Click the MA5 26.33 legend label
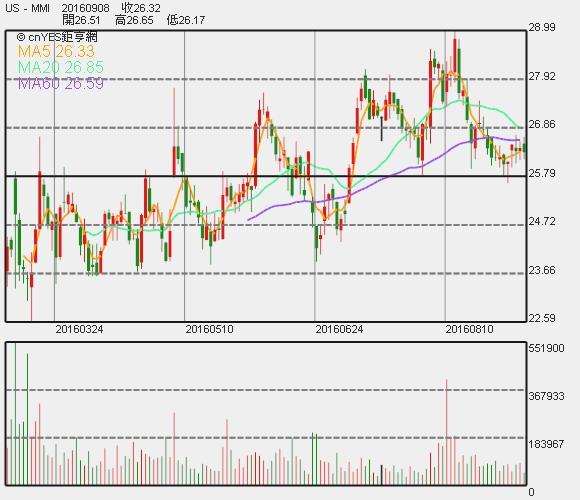Viewport: 580px width, 500px height. coord(56,51)
